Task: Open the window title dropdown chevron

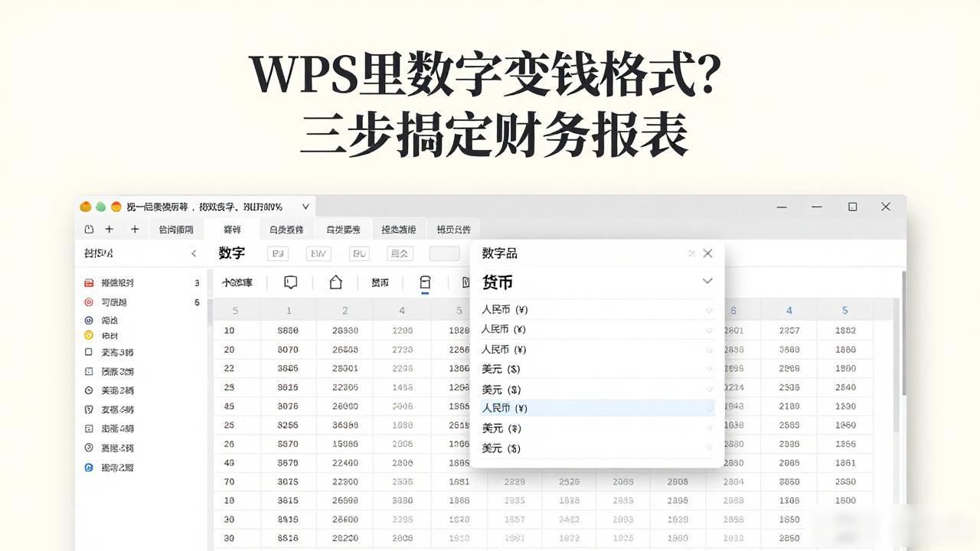Action: (x=305, y=207)
